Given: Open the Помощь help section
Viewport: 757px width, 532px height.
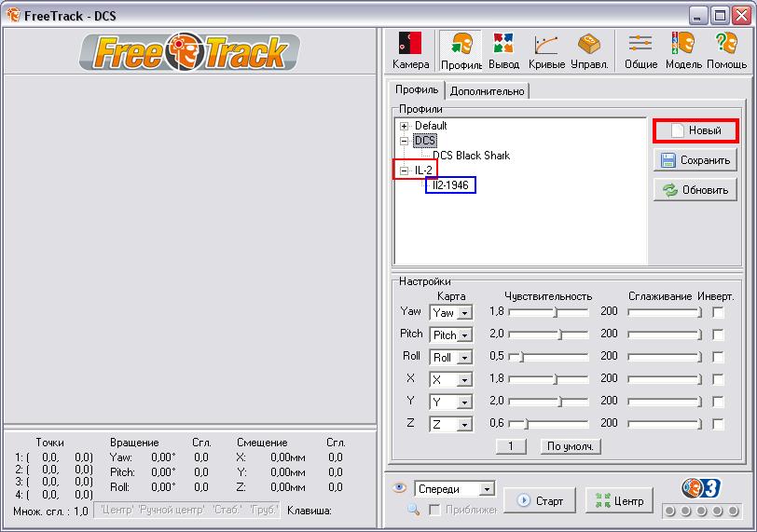Looking at the screenshot, I should click(726, 51).
